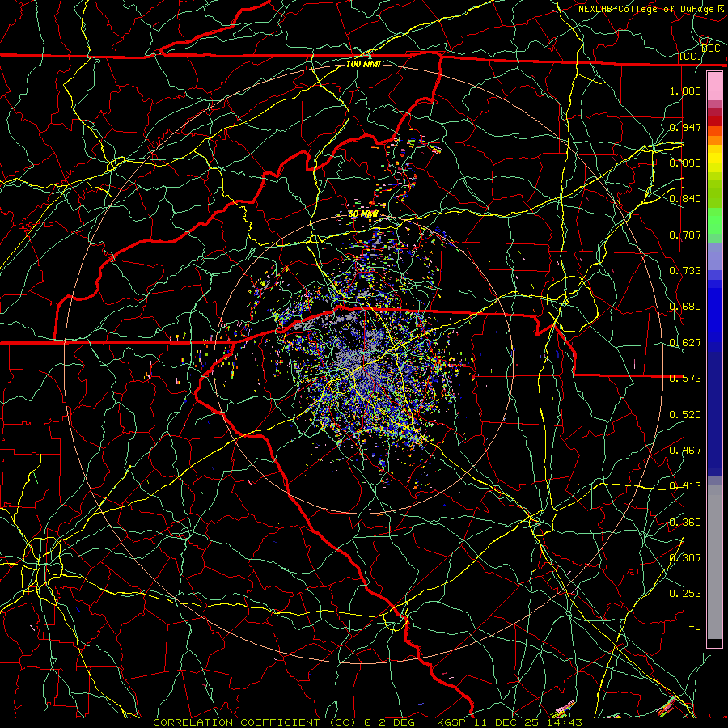Image resolution: width=728 pixels, height=728 pixels.
Task: Click the 14:43 timestamp in the caption
Action: 566,722
